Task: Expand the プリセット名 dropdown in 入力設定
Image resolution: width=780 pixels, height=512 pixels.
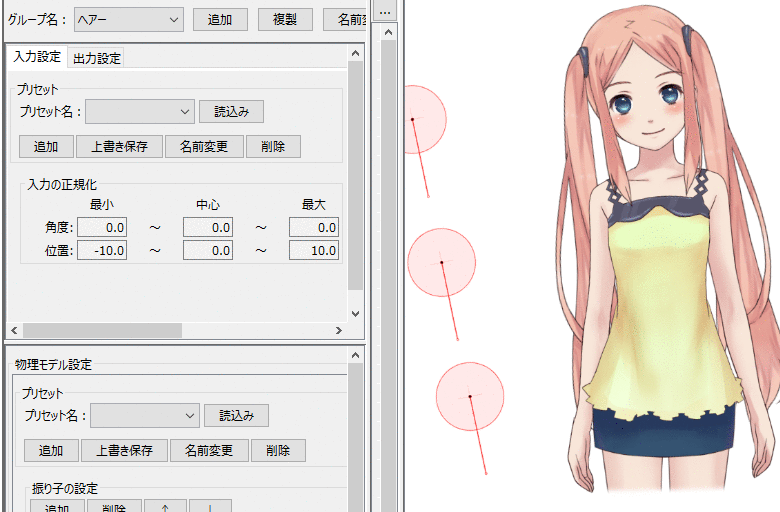Action: point(139,111)
